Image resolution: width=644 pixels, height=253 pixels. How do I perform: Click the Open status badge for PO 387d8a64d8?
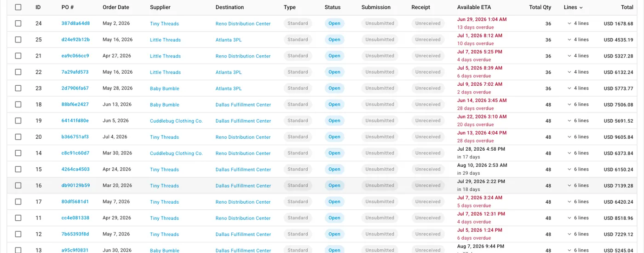pos(334,24)
